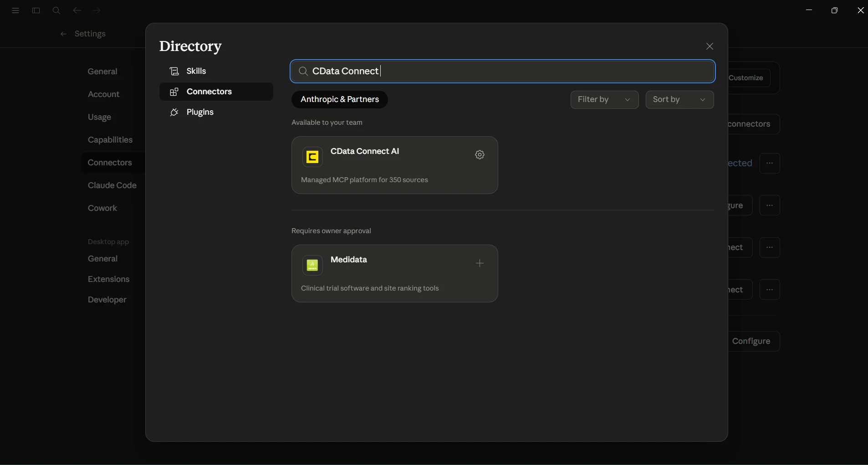Click the magnifier icon in search field
Image resolution: width=868 pixels, height=465 pixels.
[303, 71]
